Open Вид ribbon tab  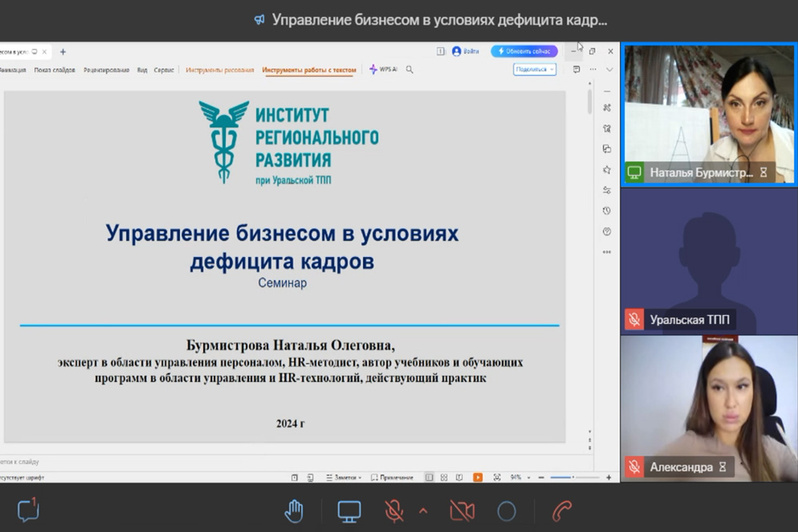(x=142, y=70)
